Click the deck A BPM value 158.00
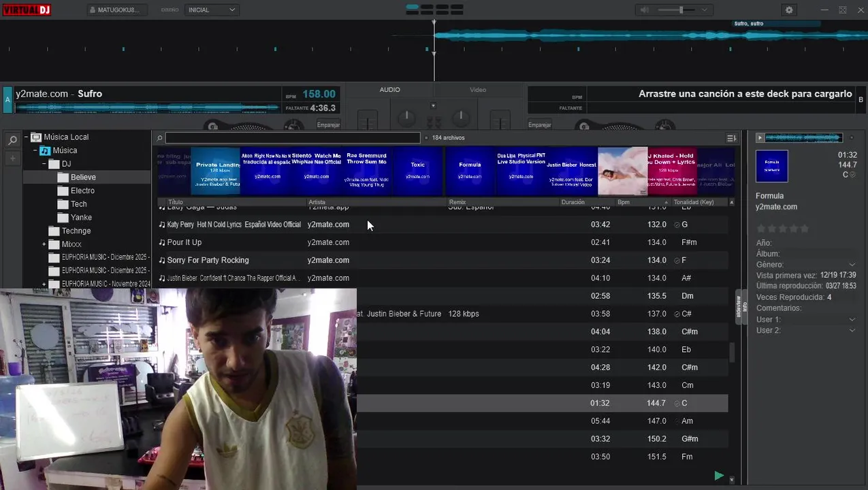 coord(319,94)
